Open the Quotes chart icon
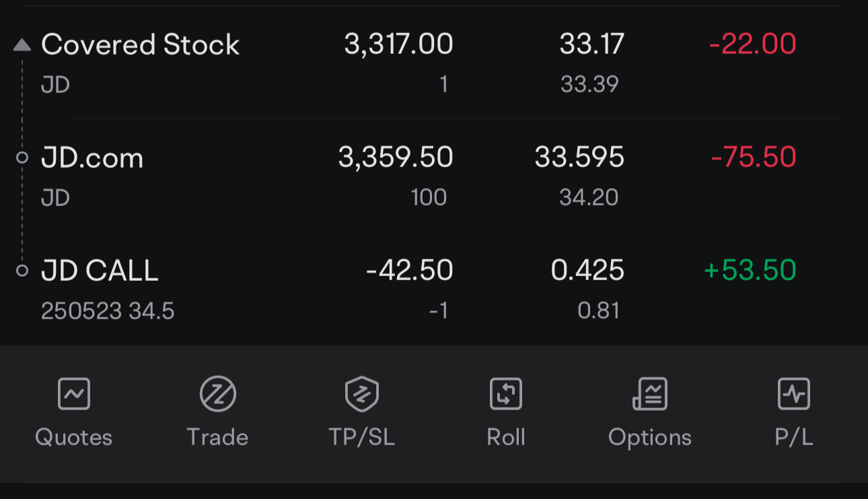Image resolution: width=868 pixels, height=499 pixels. tap(74, 394)
